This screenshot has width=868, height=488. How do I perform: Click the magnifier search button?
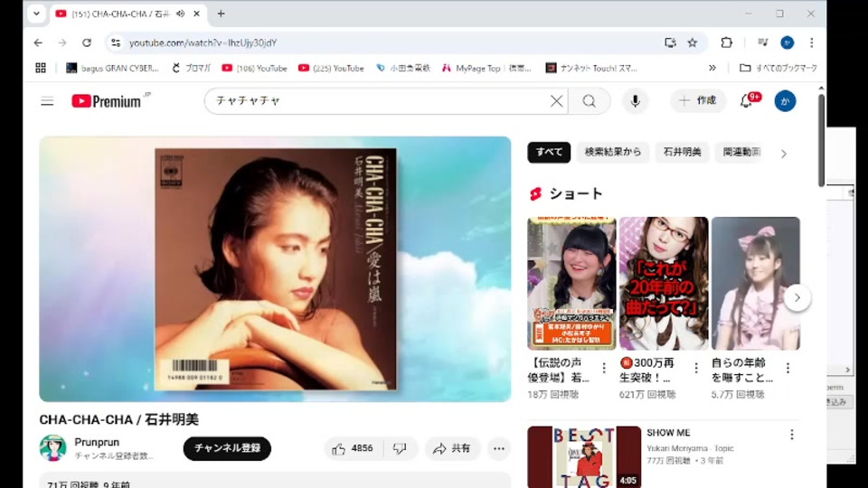coord(589,101)
